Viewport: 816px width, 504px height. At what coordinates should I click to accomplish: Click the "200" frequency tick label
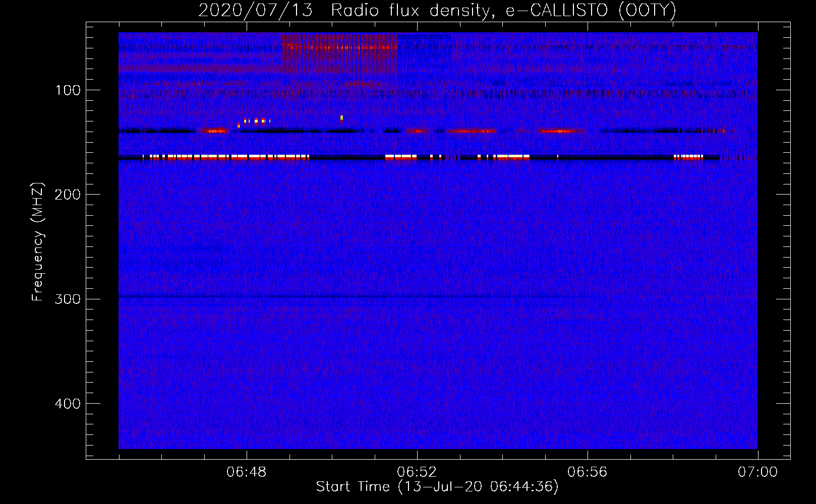(68, 195)
